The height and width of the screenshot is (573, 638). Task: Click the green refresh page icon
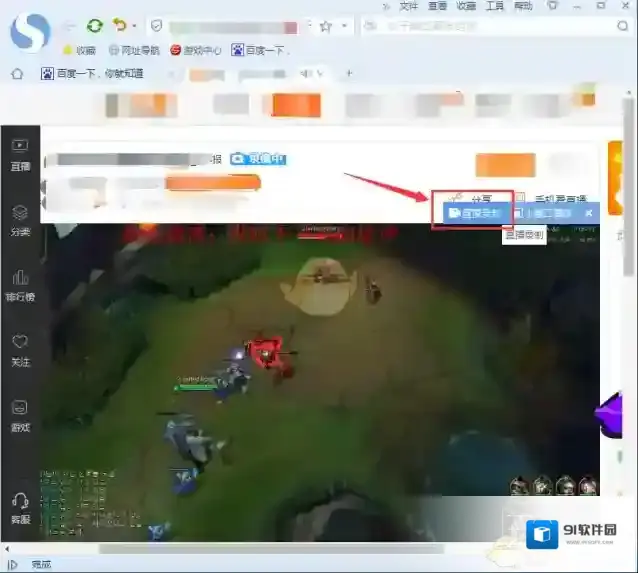(94, 25)
